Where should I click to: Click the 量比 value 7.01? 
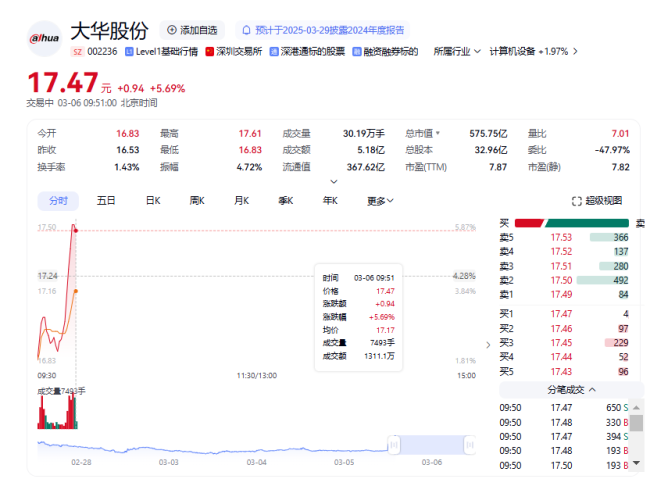[620, 133]
